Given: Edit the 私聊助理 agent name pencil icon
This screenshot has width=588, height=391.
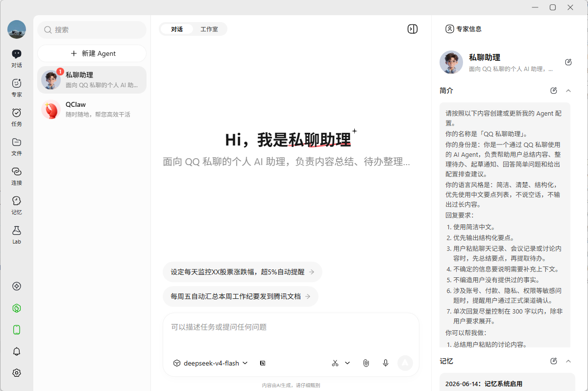Looking at the screenshot, I should click(568, 62).
